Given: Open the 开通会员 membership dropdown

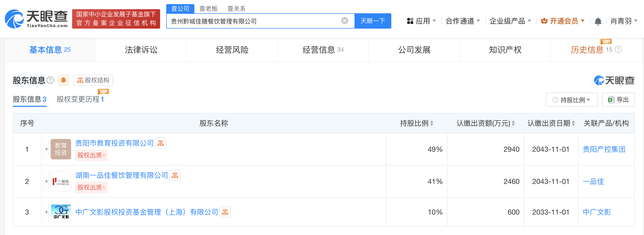Looking at the screenshot, I should pos(563,21).
